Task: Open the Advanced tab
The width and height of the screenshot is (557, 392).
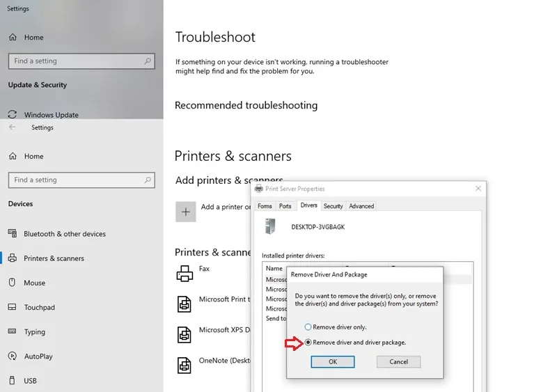Action: (x=361, y=206)
